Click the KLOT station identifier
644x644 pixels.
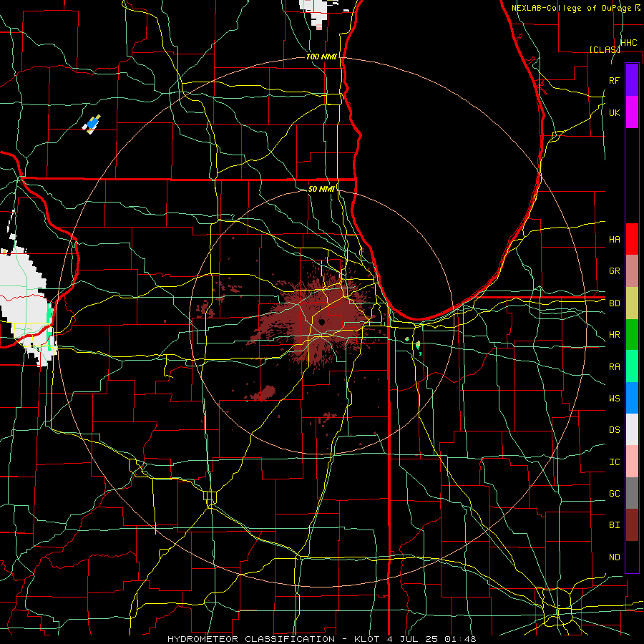point(367,639)
